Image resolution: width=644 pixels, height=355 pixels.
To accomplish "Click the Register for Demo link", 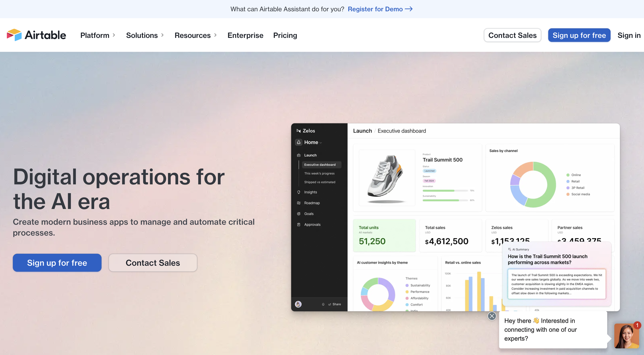I will click(375, 9).
